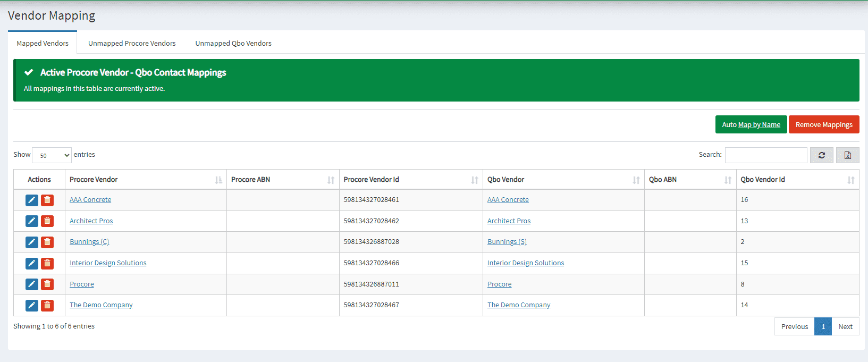Go to the Next page of entries

coord(845,327)
